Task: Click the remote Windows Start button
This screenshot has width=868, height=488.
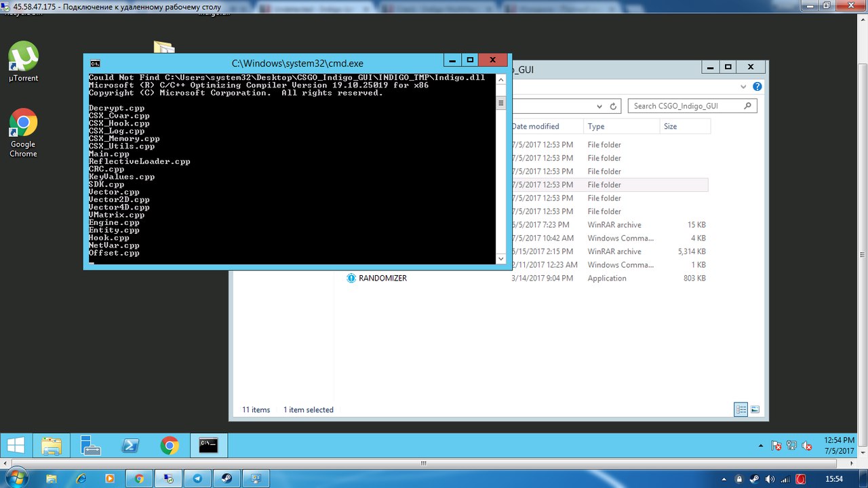Action: pyautogui.click(x=16, y=445)
